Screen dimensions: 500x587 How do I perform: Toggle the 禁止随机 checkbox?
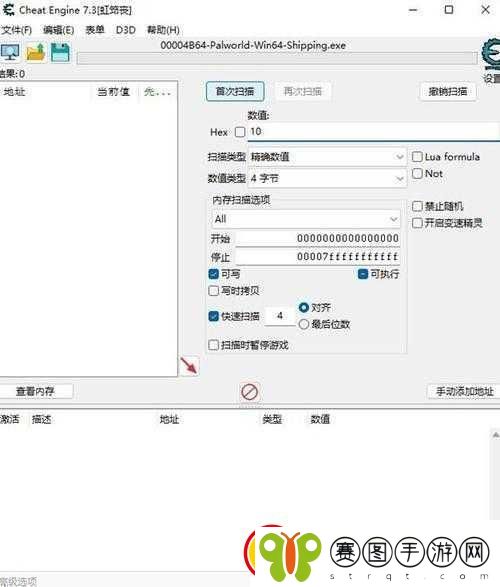click(x=417, y=206)
